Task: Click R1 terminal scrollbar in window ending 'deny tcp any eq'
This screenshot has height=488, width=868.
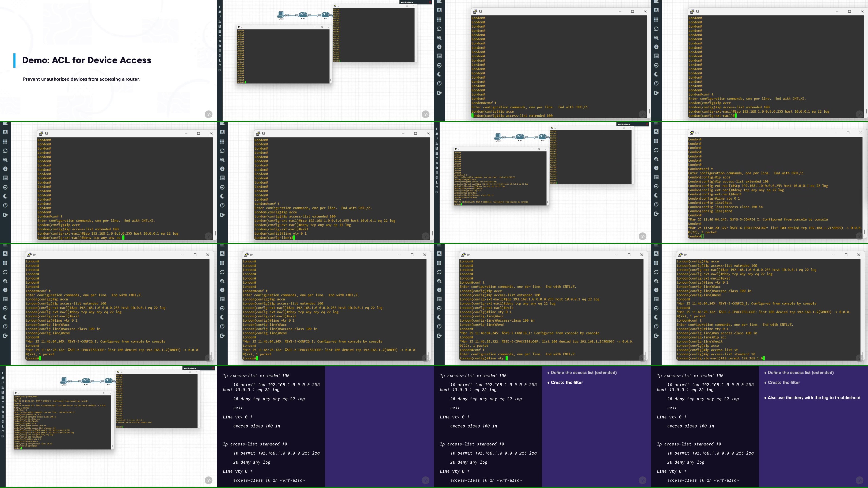Action: pos(215,233)
